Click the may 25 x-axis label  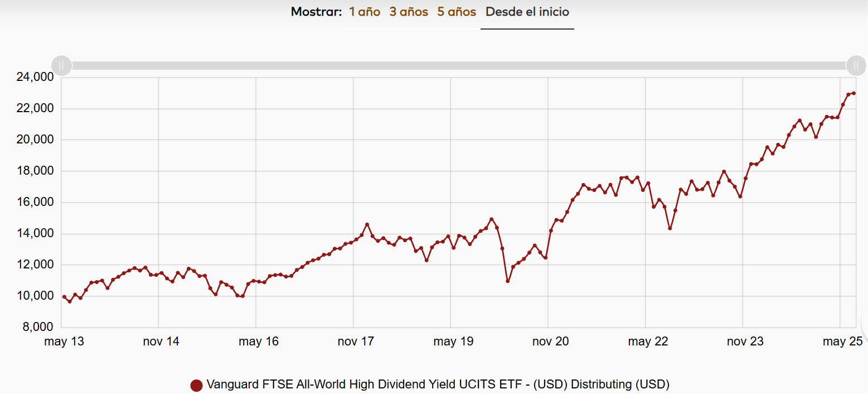842,342
